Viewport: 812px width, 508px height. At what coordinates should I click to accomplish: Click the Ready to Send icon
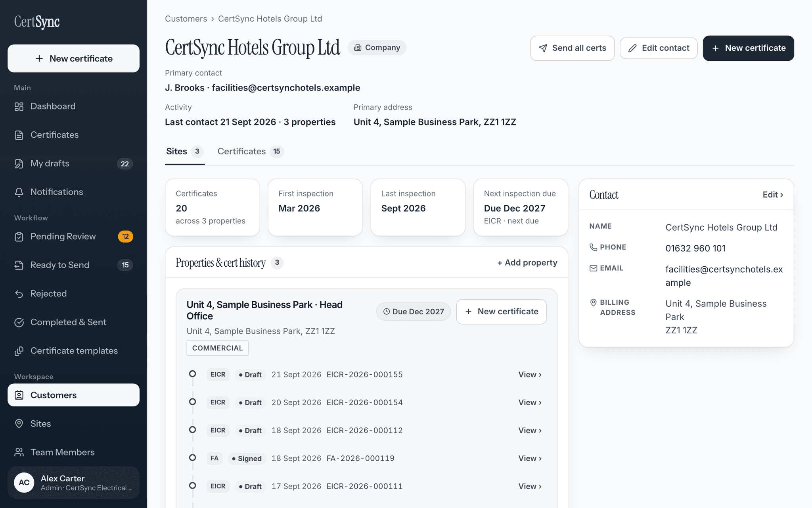pos(19,265)
